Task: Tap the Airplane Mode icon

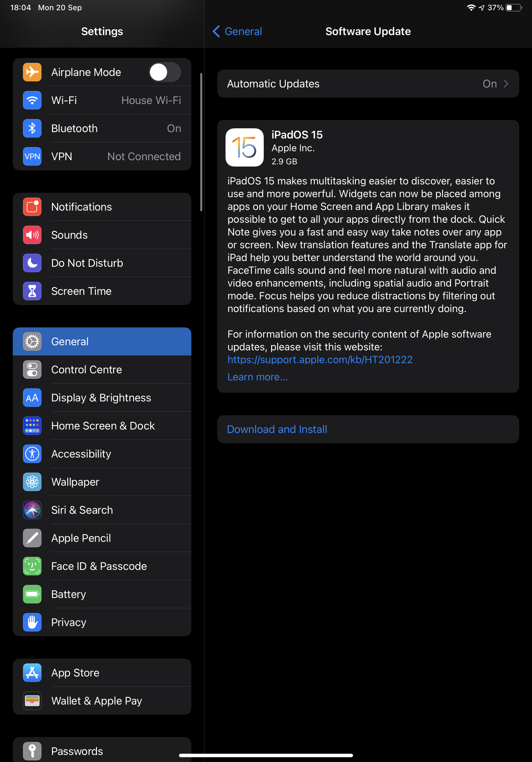Action: (32, 72)
